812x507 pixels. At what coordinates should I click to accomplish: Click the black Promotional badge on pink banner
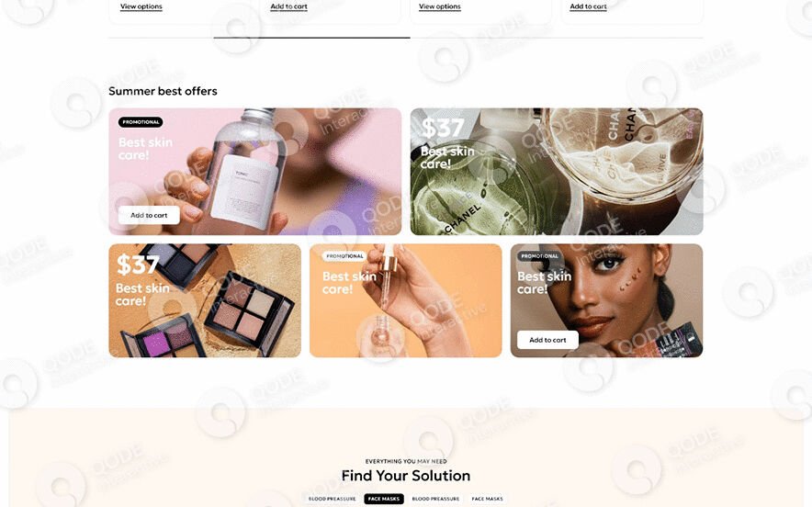[x=141, y=122]
